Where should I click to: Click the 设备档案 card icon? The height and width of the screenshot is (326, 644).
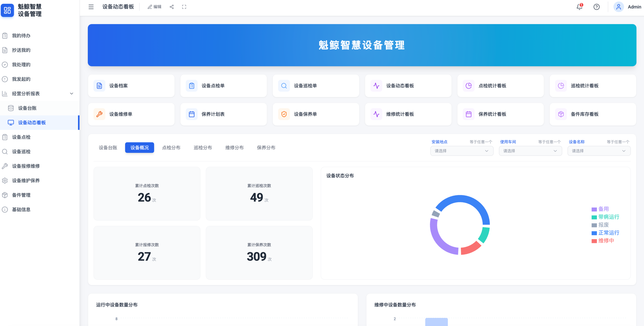pyautogui.click(x=99, y=86)
